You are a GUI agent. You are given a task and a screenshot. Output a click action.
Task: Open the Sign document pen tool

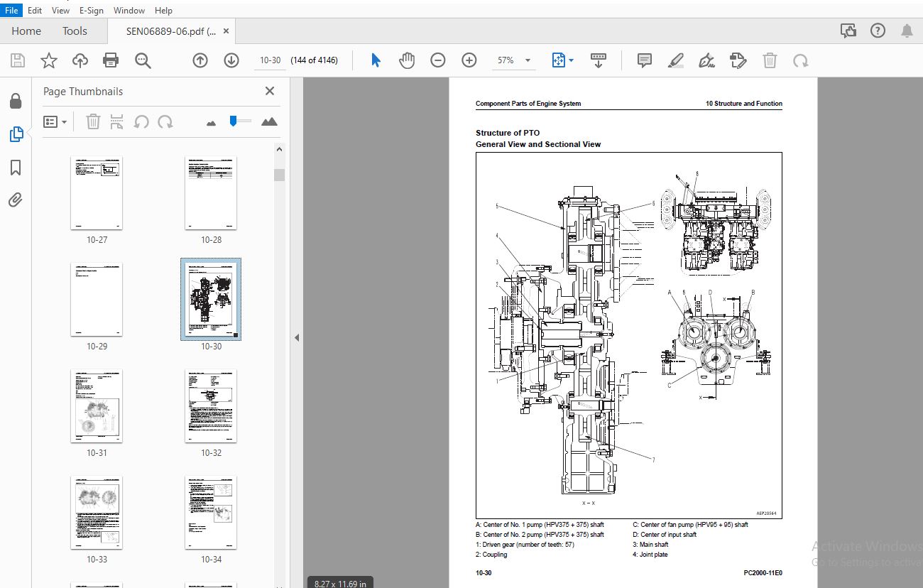(x=707, y=60)
